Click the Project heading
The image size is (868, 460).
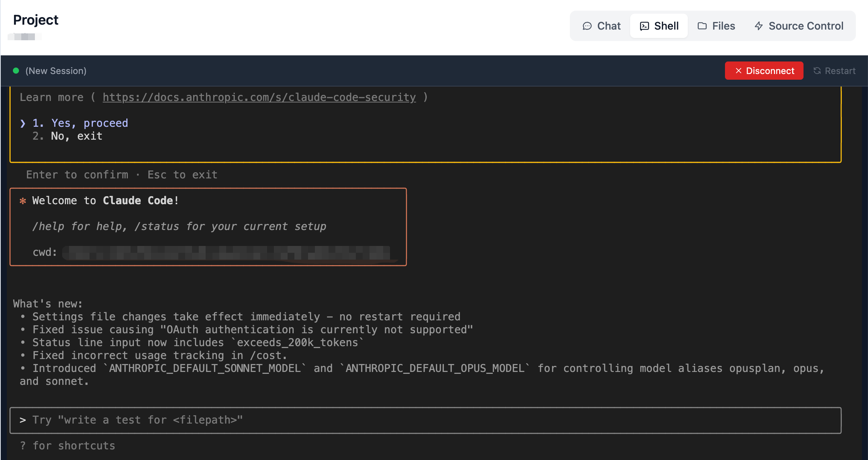click(x=36, y=20)
